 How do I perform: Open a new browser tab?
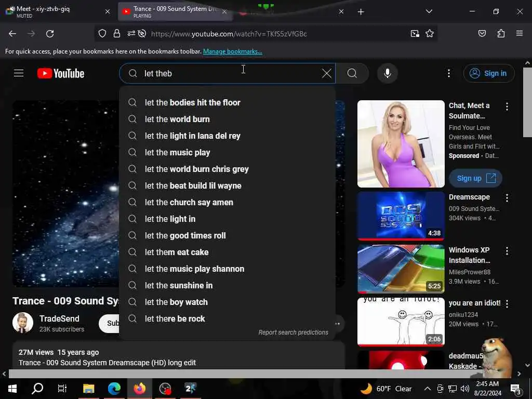click(361, 12)
